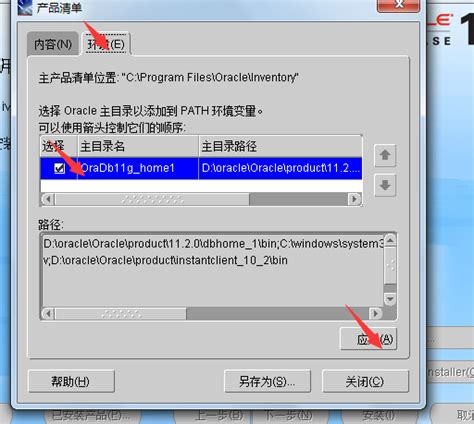Image resolution: width=474 pixels, height=424 pixels.
Task: Click the home list right scroll arrow
Action: (x=354, y=199)
